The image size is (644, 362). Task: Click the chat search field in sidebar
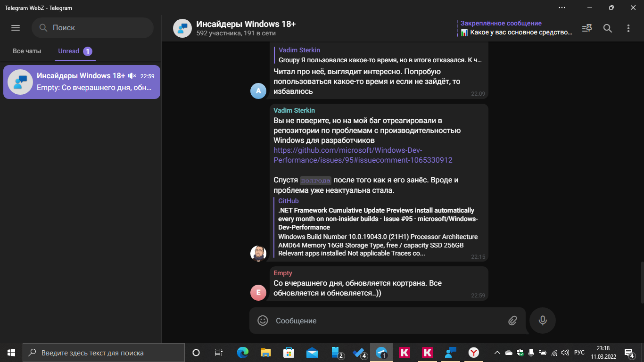click(x=93, y=28)
